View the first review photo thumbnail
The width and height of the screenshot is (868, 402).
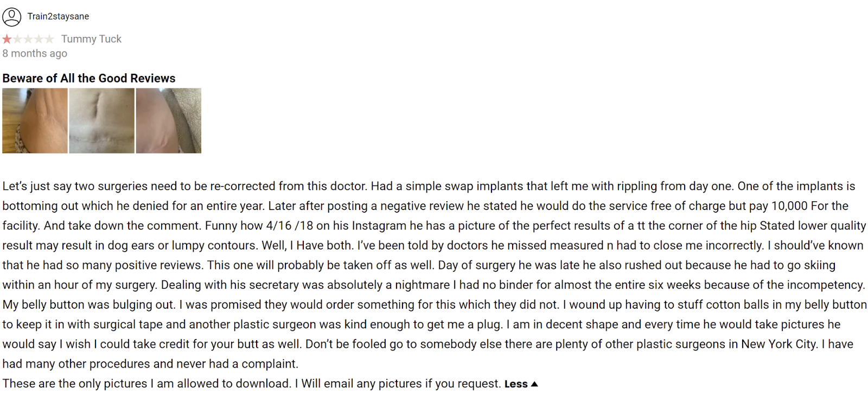point(35,120)
